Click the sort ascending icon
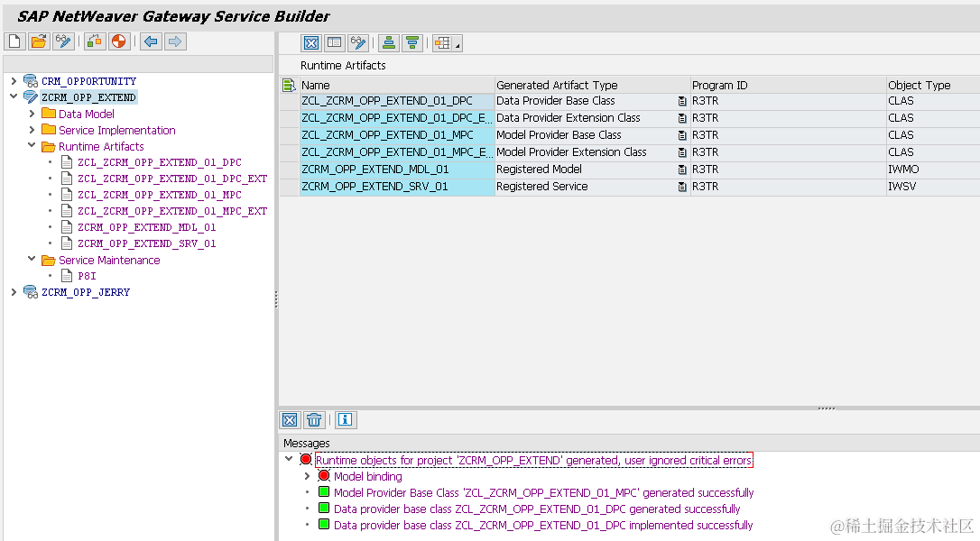This screenshot has height=541, width=980. click(389, 43)
